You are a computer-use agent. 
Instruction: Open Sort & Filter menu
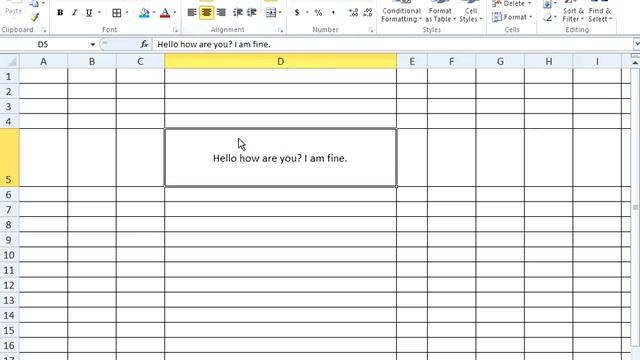[x=573, y=12]
